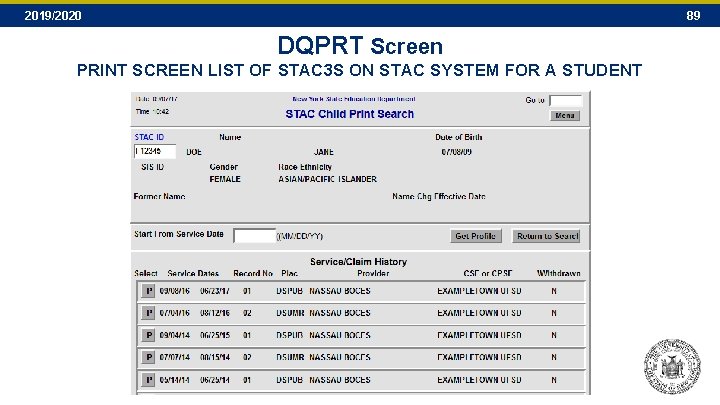Image resolution: width=720 pixels, height=405 pixels.
Task: Click the slide number 89
Action: 693,16
